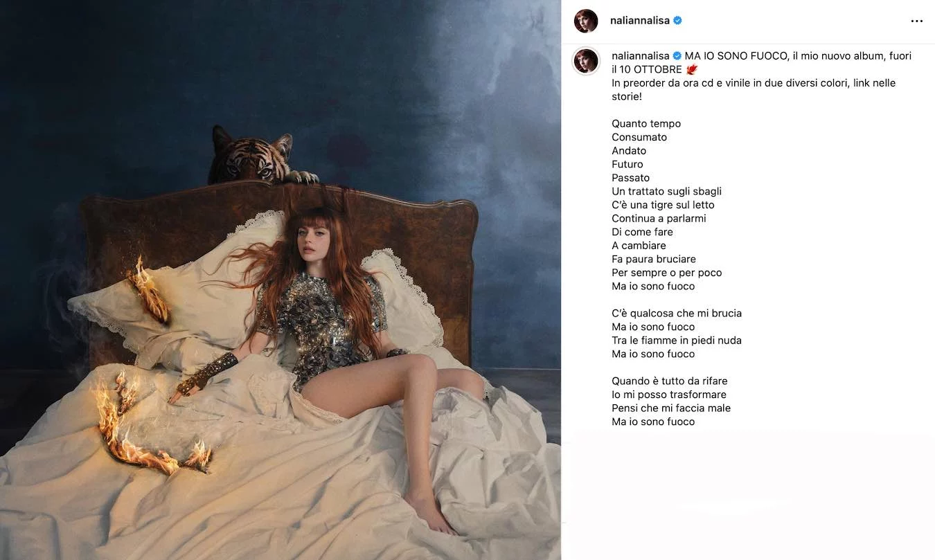Click the verified badge in the caption
Viewport: 935px width, 560px height.
677,56
